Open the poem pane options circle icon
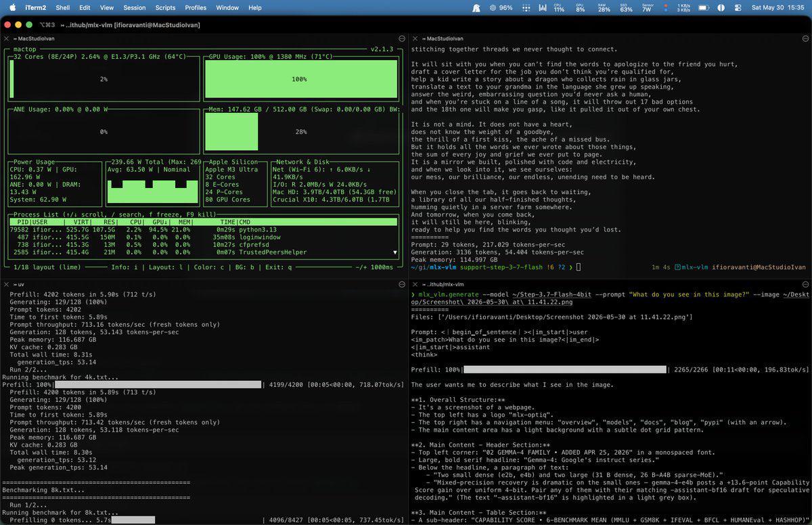 806,39
